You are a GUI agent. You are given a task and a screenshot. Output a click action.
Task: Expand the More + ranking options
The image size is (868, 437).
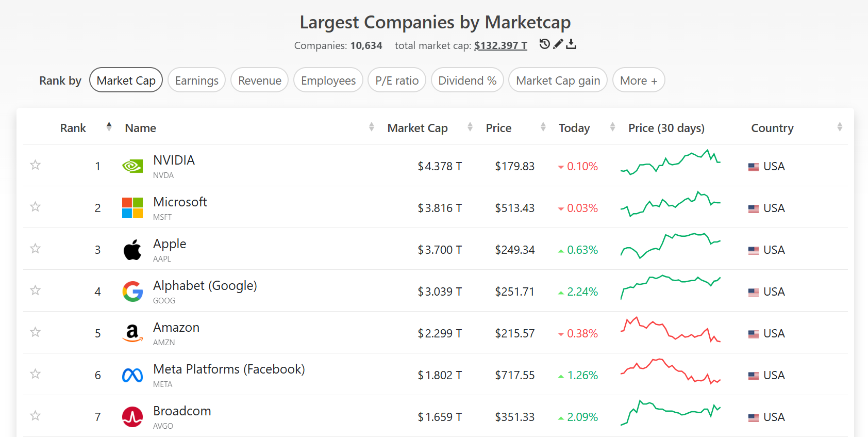(x=638, y=80)
